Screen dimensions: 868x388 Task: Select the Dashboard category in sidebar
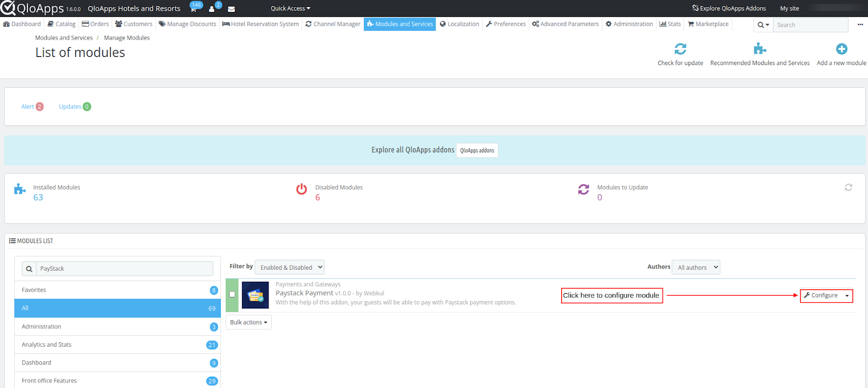[117, 362]
